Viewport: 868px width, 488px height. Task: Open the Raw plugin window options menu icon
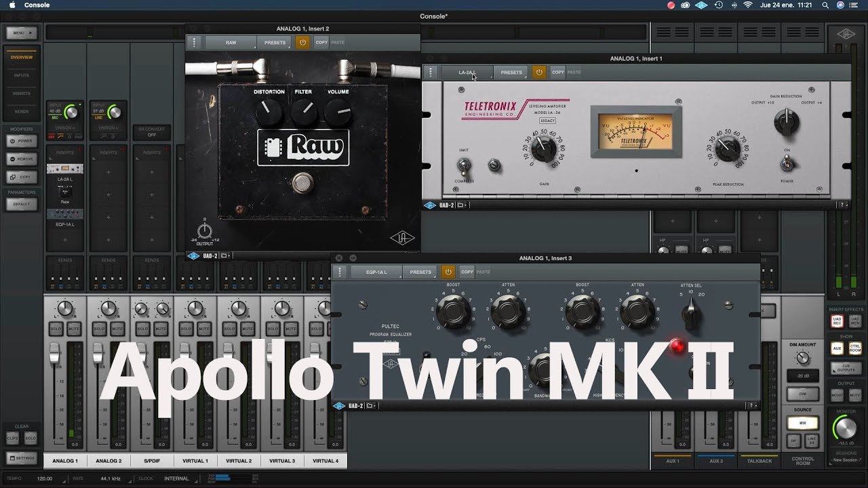pyautogui.click(x=195, y=43)
